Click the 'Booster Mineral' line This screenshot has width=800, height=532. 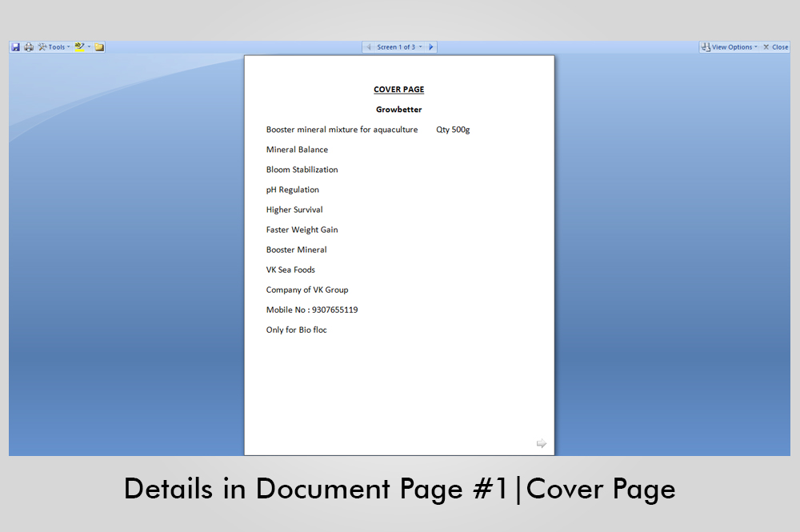pyautogui.click(x=297, y=250)
